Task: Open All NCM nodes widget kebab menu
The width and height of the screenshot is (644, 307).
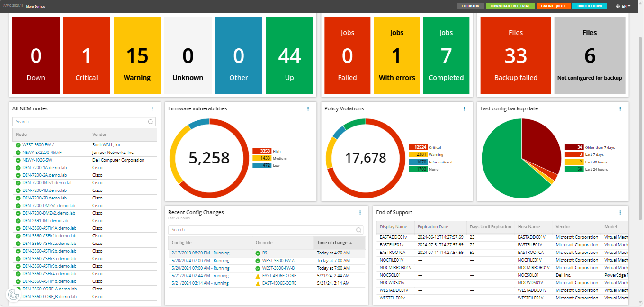Action: click(152, 108)
